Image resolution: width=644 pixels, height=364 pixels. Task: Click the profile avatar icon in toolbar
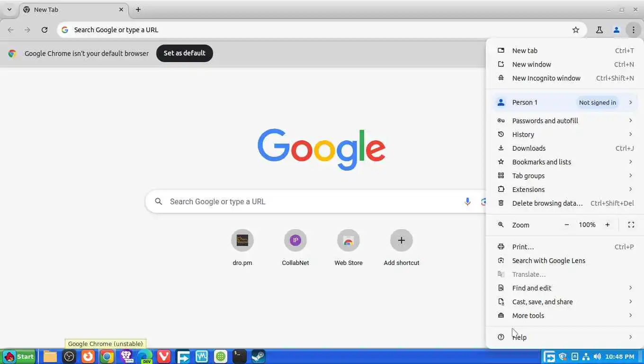(616, 30)
